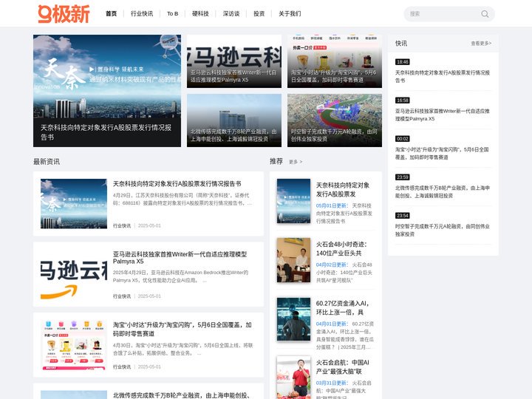
Task: Open the 行业快讯 navigation tab
Action: pos(142,13)
